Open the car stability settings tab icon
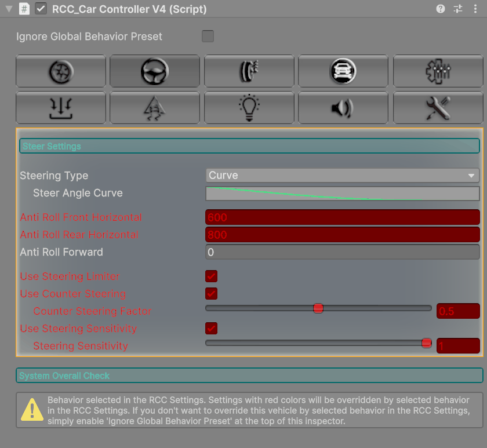This screenshot has height=448, width=487. pyautogui.click(x=343, y=71)
